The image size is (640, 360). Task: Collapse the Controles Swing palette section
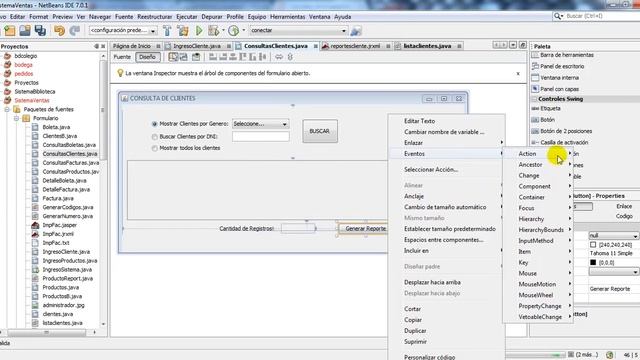(x=534, y=99)
